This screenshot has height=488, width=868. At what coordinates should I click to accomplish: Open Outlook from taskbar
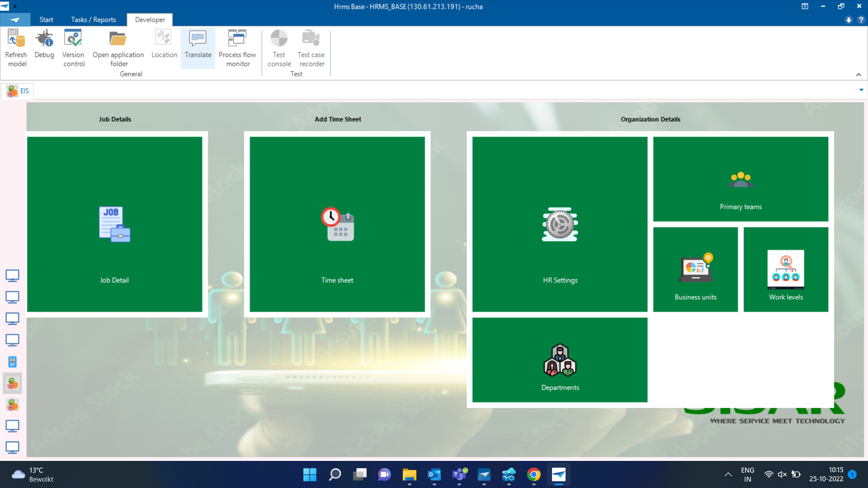[434, 475]
